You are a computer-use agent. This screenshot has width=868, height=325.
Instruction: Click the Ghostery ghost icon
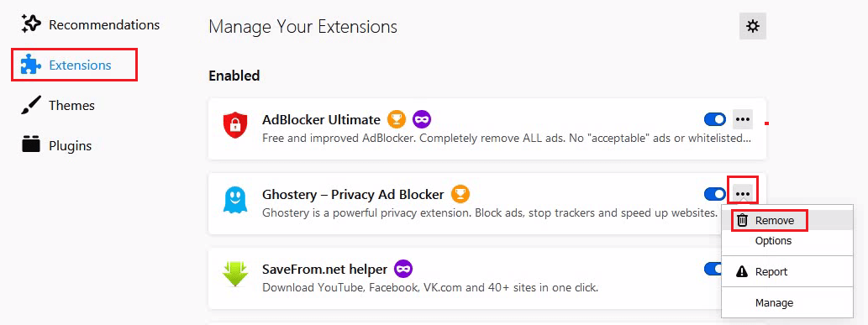(233, 200)
